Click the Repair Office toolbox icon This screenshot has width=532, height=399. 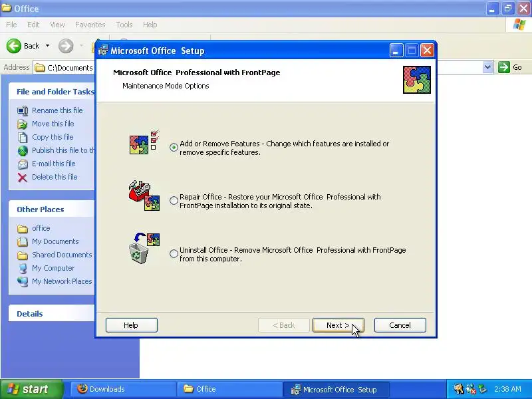(144, 196)
